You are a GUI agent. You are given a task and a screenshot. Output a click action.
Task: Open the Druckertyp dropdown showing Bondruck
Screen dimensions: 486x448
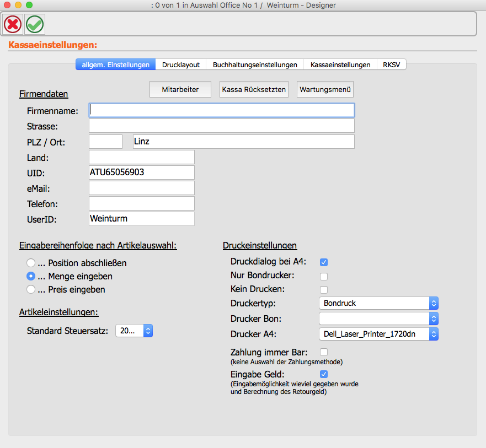pyautogui.click(x=378, y=303)
